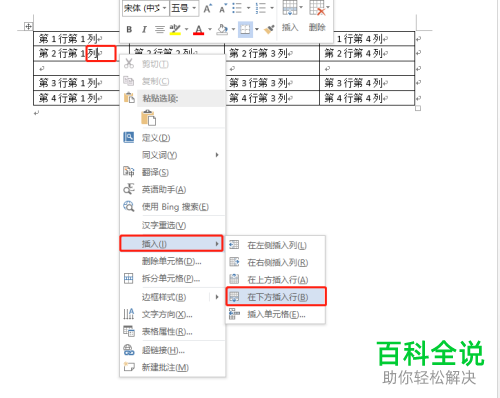Viewport: 500px width, 398px height.
Task: Open the font size 五号 combo box
Action: [184, 8]
